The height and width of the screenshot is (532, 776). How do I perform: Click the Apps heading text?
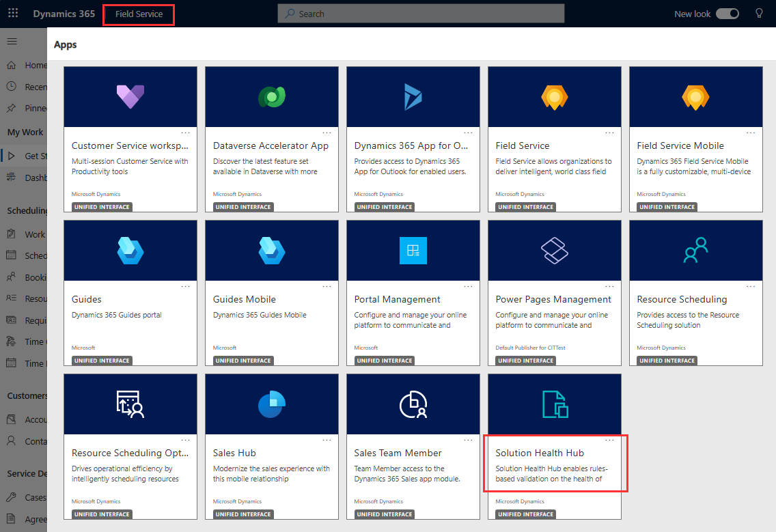click(x=66, y=44)
